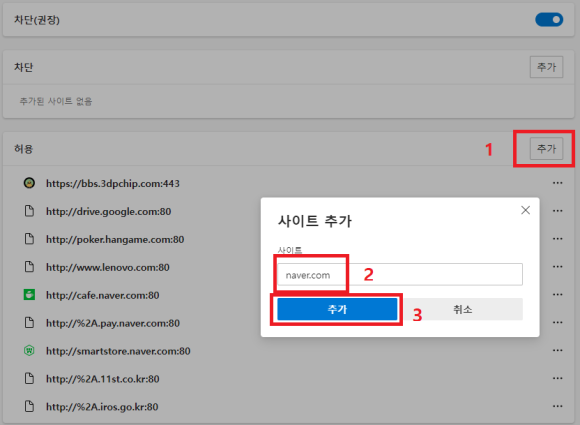The height and width of the screenshot is (425, 580).
Task: Select http://cafe.naver.com:80 entry text
Action: pyautogui.click(x=102, y=295)
